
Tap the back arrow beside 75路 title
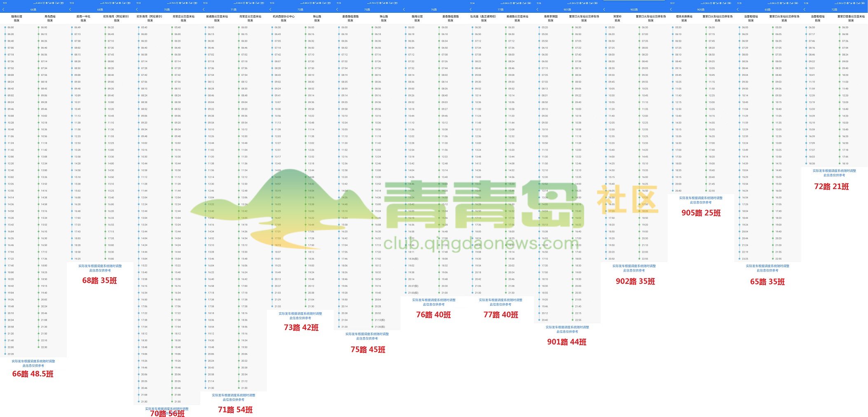point(337,9)
